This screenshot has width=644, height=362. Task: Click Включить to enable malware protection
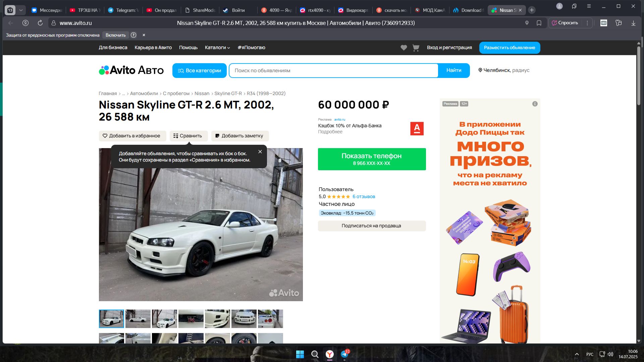(x=115, y=35)
